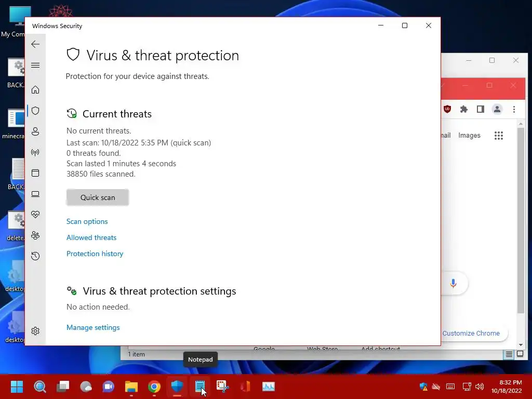Image resolution: width=532 pixels, height=399 pixels.
Task: Go back using the Windows Security back arrow
Action: (35, 44)
